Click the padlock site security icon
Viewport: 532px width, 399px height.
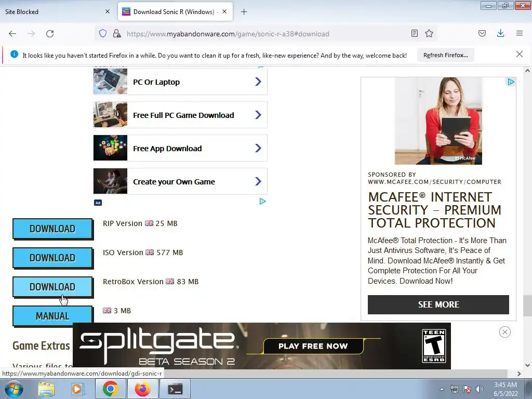tap(117, 33)
